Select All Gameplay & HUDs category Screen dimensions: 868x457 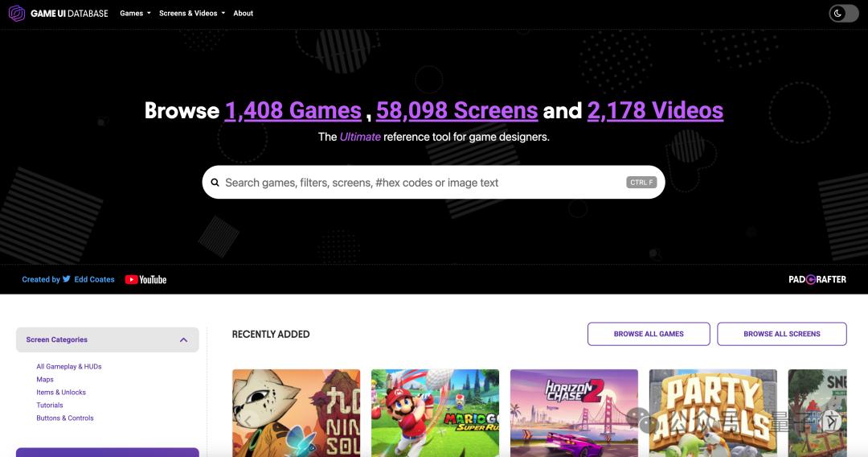tap(69, 366)
